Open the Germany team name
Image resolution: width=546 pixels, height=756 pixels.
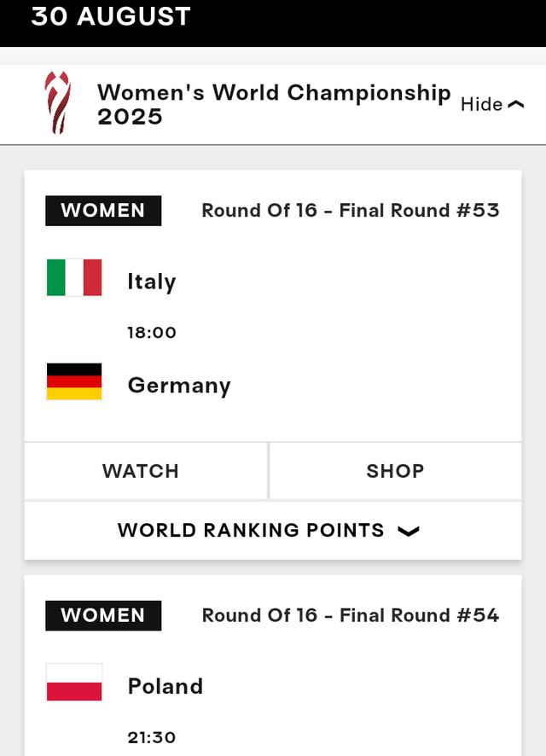pos(179,386)
